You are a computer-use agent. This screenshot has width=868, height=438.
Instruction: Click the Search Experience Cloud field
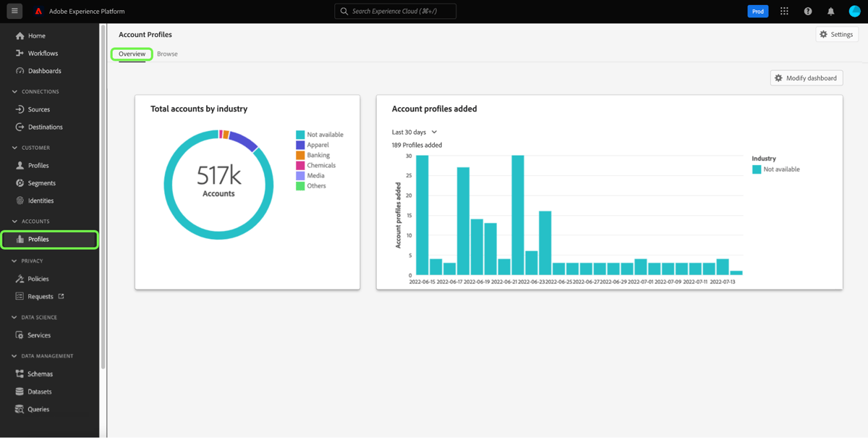point(395,11)
